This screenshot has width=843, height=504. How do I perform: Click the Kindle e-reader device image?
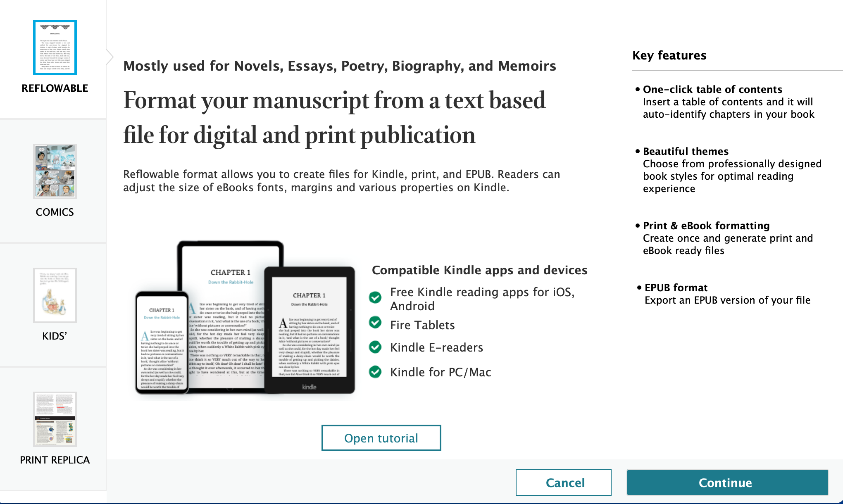[310, 330]
